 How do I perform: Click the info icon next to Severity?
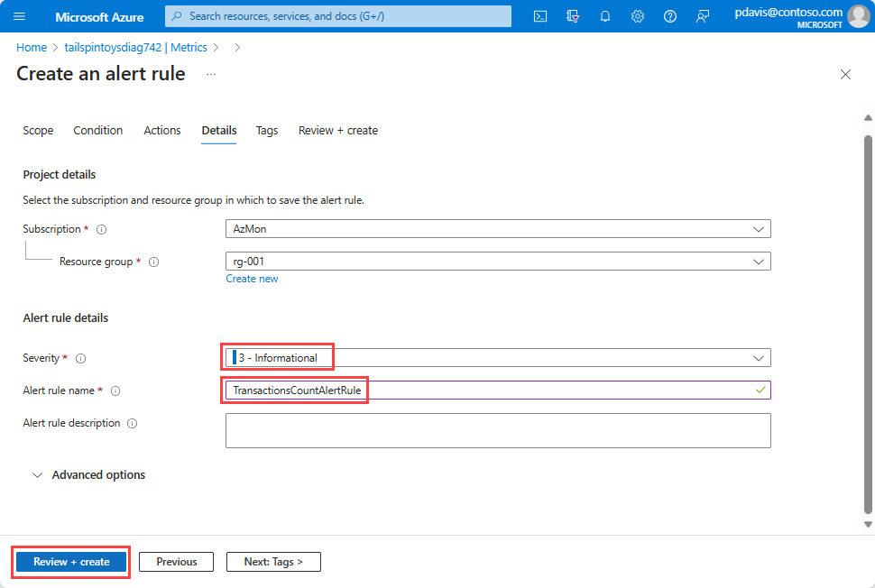click(81, 358)
